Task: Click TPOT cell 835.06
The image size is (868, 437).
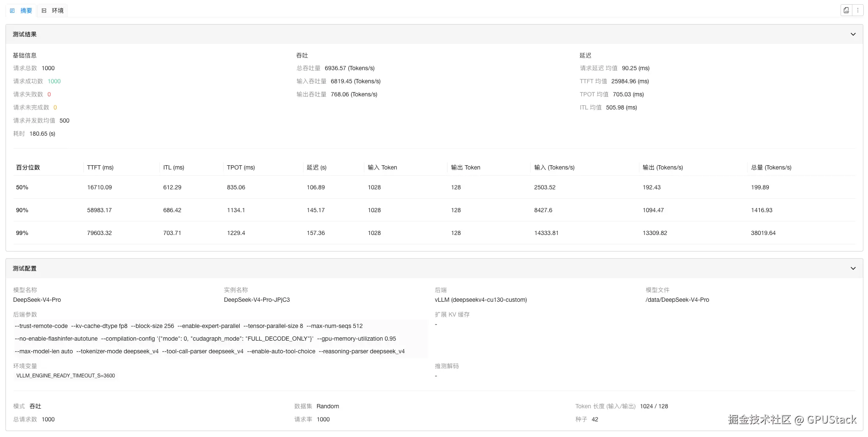Action: [236, 187]
